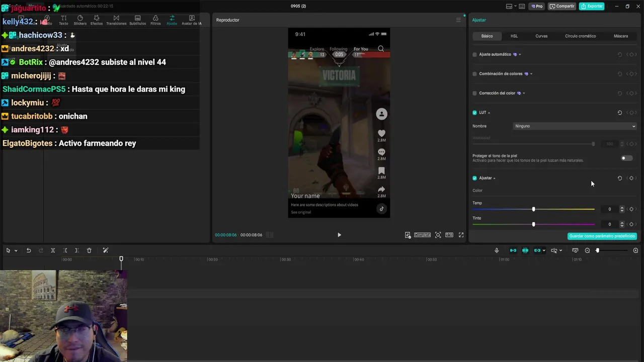Collapse the LUT section arrow
The width and height of the screenshot is (644, 362).
(489, 113)
